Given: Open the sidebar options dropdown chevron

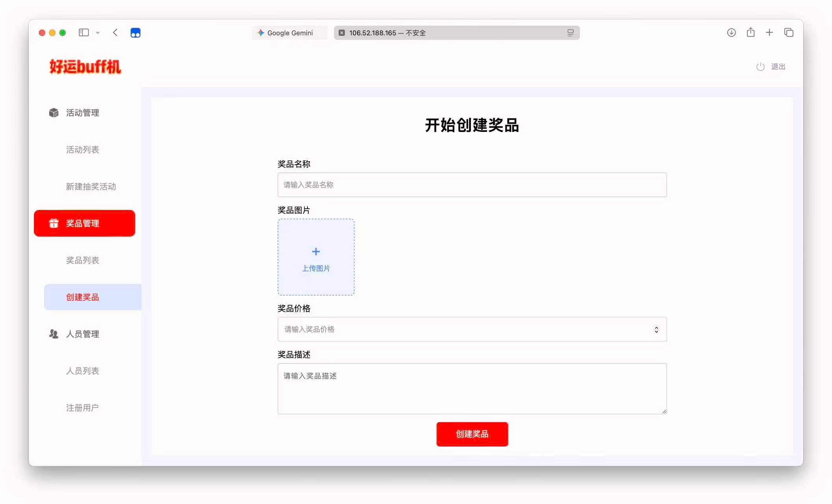Looking at the screenshot, I should point(98,33).
